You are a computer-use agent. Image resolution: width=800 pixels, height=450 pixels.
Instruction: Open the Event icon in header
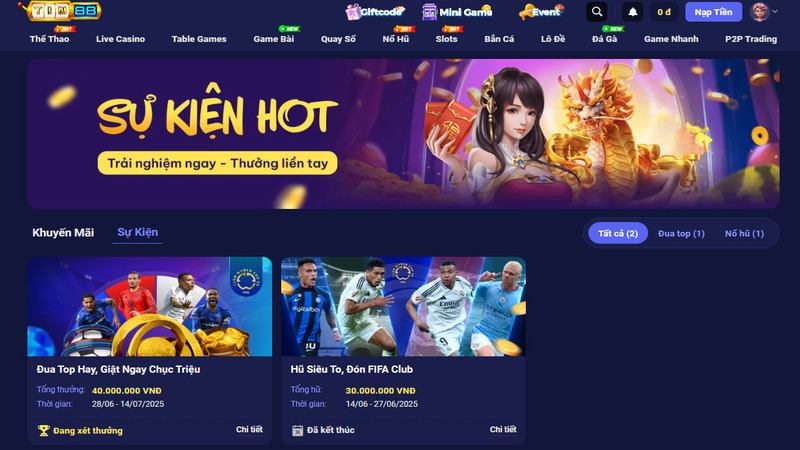pyautogui.click(x=526, y=12)
